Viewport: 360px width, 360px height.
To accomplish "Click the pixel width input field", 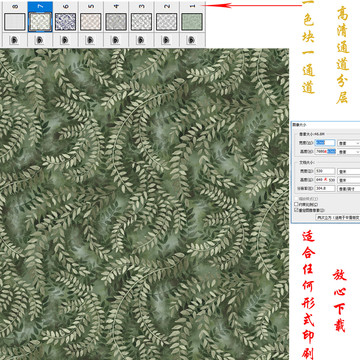I will tap(325, 143).
